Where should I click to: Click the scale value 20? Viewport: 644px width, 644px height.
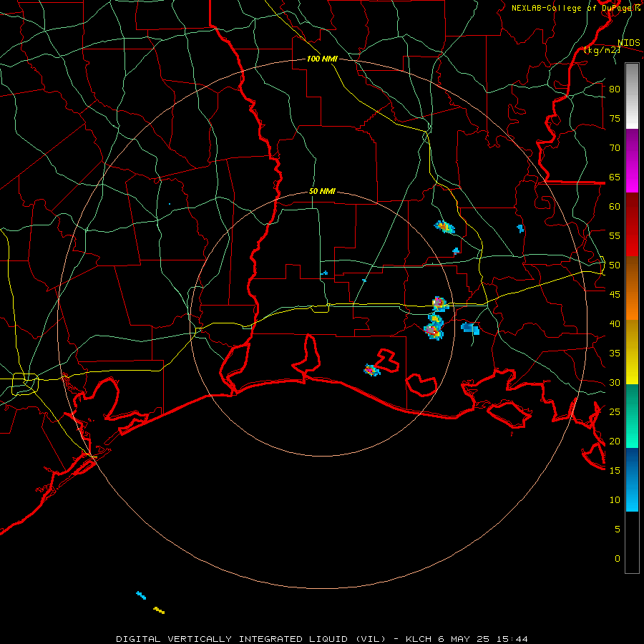615,441
